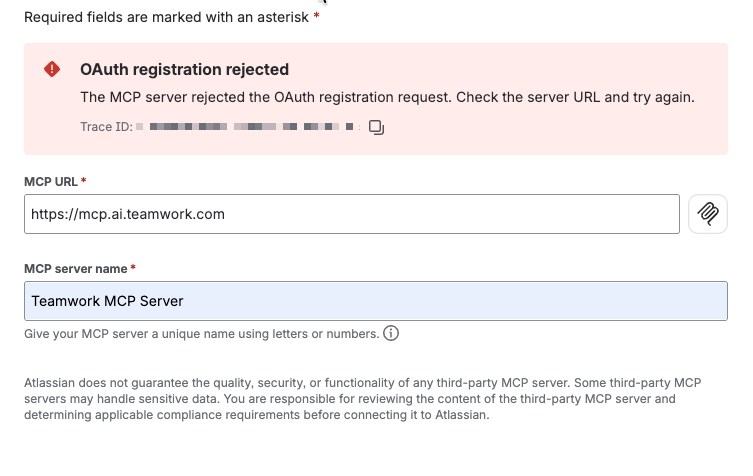
Task: Focus the MCP server name field
Action: 376,301
